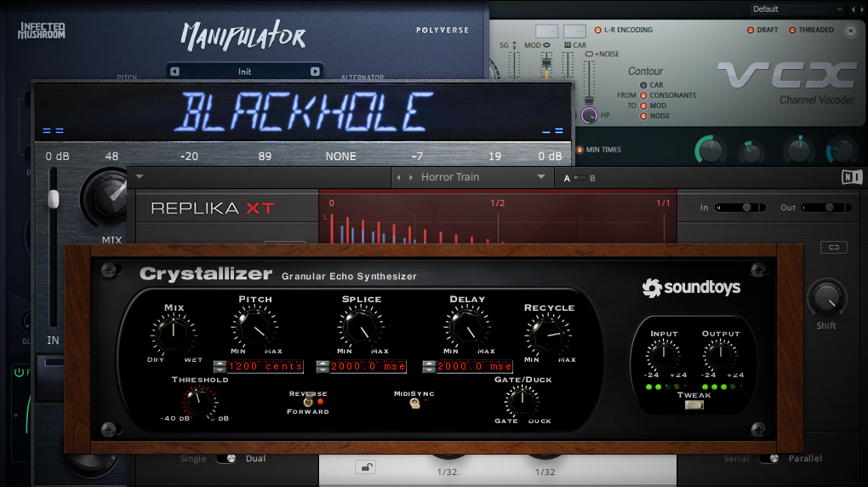The image size is (868, 487).
Task: Toggle Contour NOISE in VCX
Action: coord(643,117)
